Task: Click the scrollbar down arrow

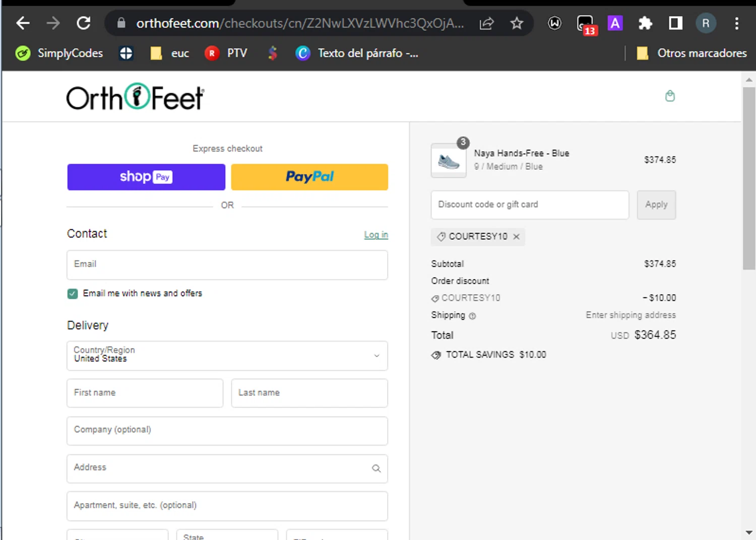Action: coord(748,532)
